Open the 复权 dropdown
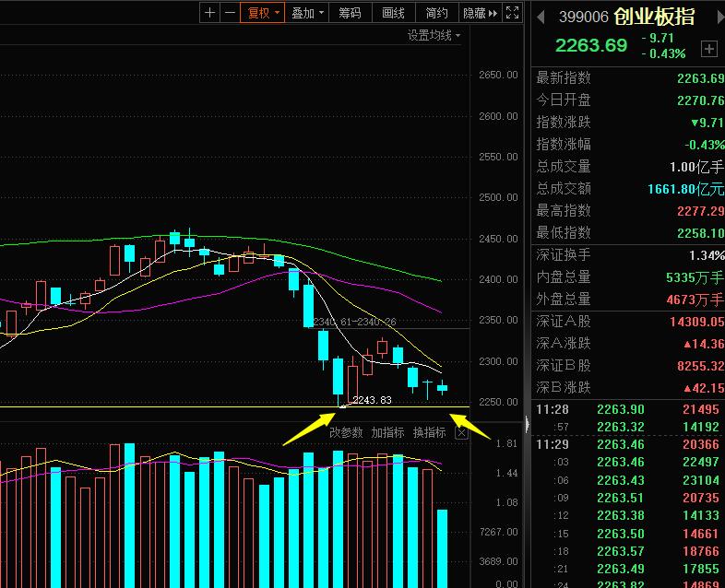 pyautogui.click(x=262, y=13)
